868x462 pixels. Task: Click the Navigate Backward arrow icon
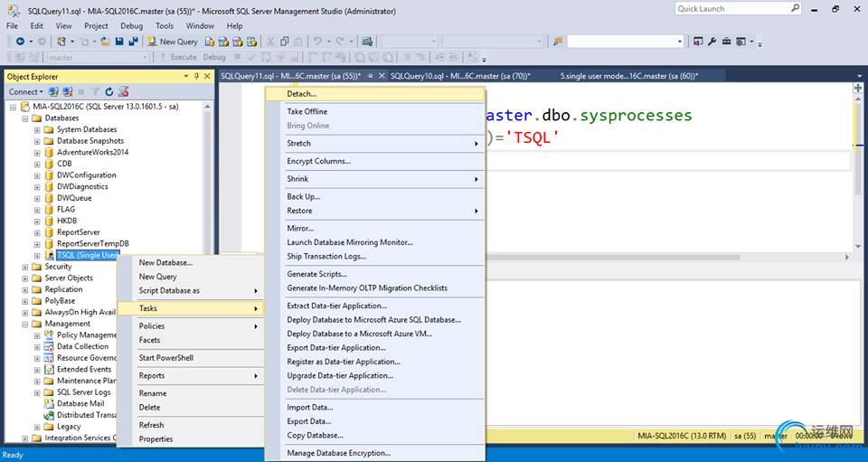click(x=21, y=42)
